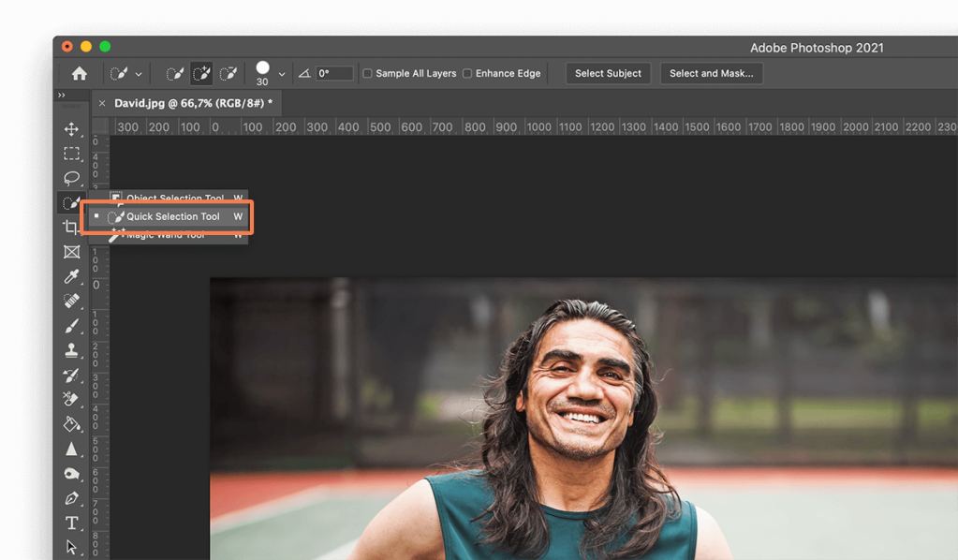Choose Quick Selection Tool from flyout

[x=169, y=216]
